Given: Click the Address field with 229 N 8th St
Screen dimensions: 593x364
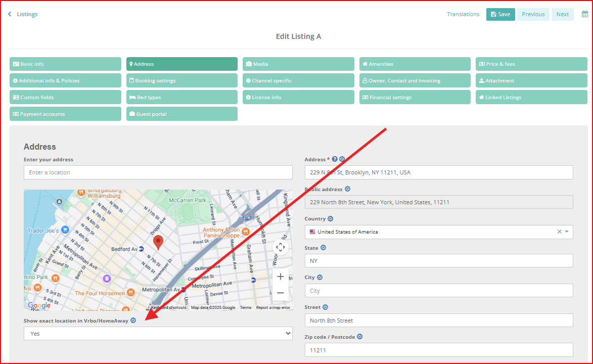Looking at the screenshot, I should click(439, 172).
